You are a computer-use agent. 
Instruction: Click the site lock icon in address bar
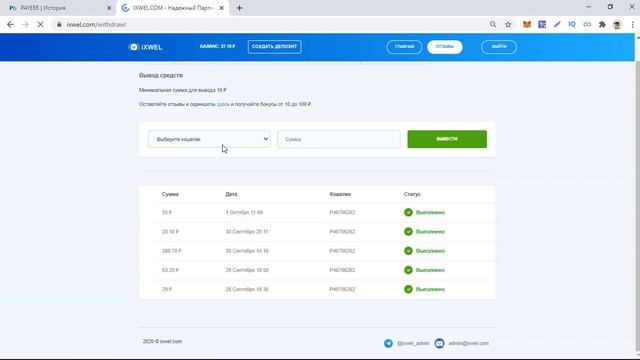[x=59, y=24]
